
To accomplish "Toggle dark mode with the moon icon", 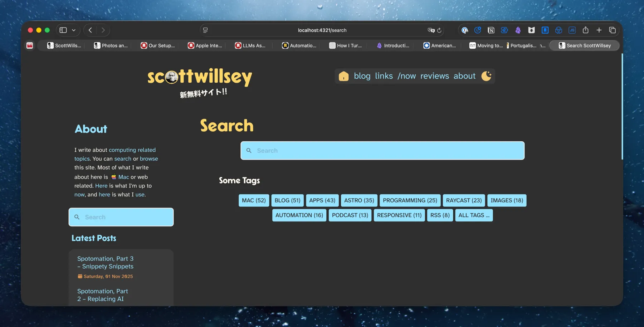I will point(486,76).
